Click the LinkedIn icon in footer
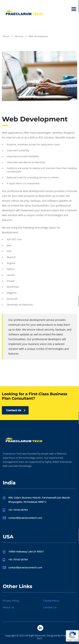Image resolution: width=79 pixels, height=644 pixels. pos(40,628)
